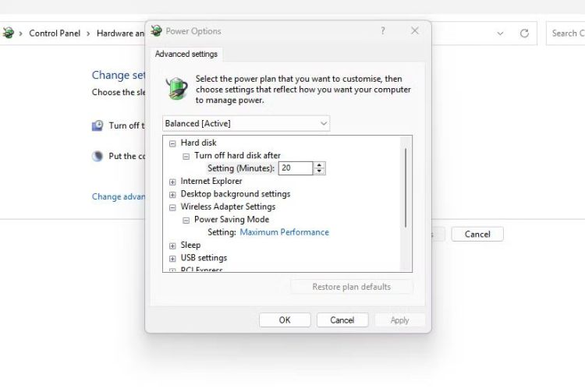Viewport: 585px width, 392px height.
Task: Click the Maximum Performance setting link
Action: 284,232
